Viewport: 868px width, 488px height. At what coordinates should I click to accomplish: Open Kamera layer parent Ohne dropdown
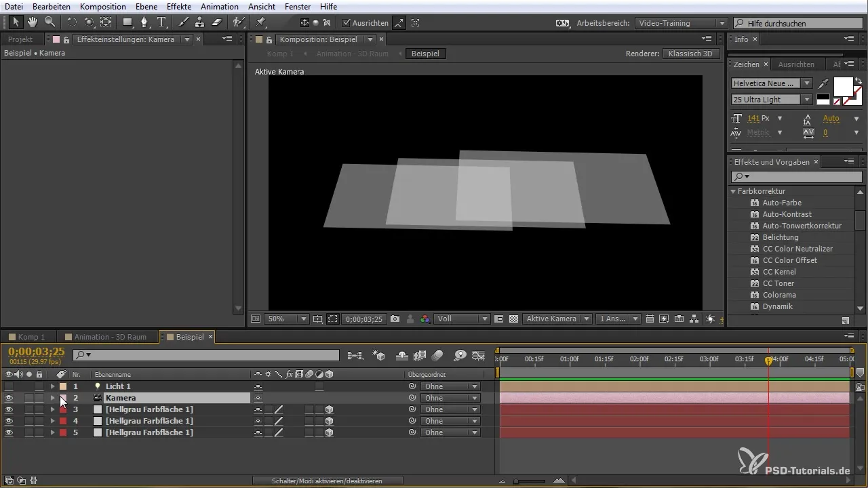450,398
